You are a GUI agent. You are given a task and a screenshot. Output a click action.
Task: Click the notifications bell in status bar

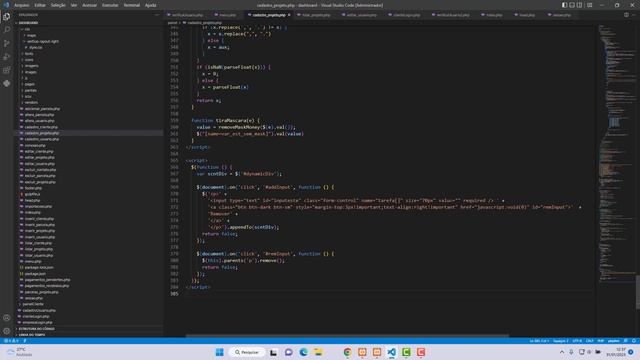(x=634, y=341)
